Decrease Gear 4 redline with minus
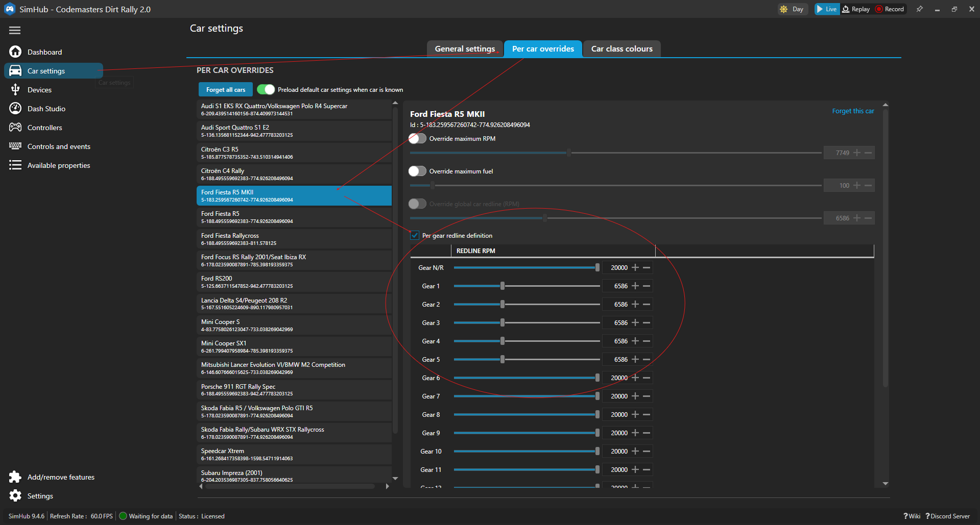The image size is (980, 525). pyautogui.click(x=647, y=341)
